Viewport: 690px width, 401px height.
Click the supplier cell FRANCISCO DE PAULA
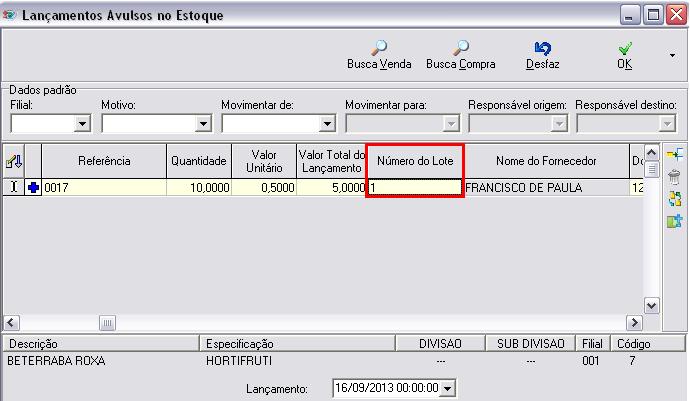click(546, 188)
